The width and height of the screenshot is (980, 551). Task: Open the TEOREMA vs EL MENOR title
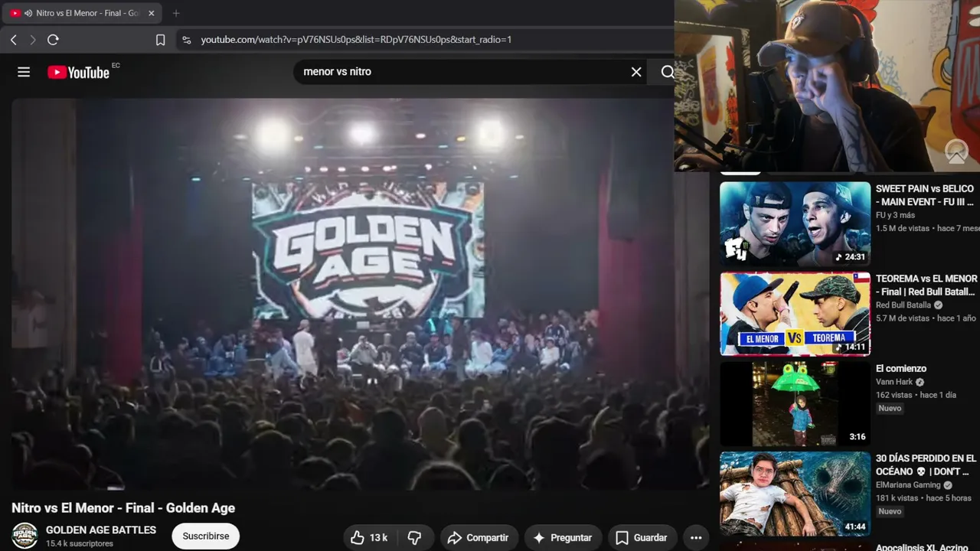[926, 285]
